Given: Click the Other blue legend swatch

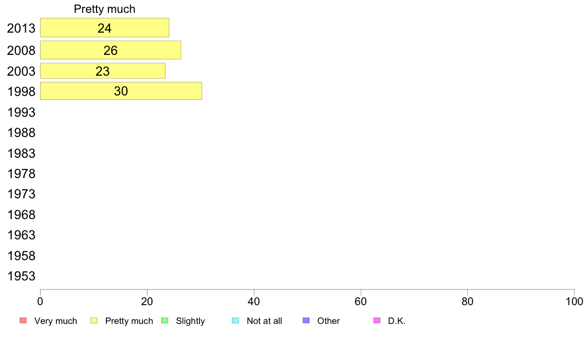Looking at the screenshot, I should (306, 320).
